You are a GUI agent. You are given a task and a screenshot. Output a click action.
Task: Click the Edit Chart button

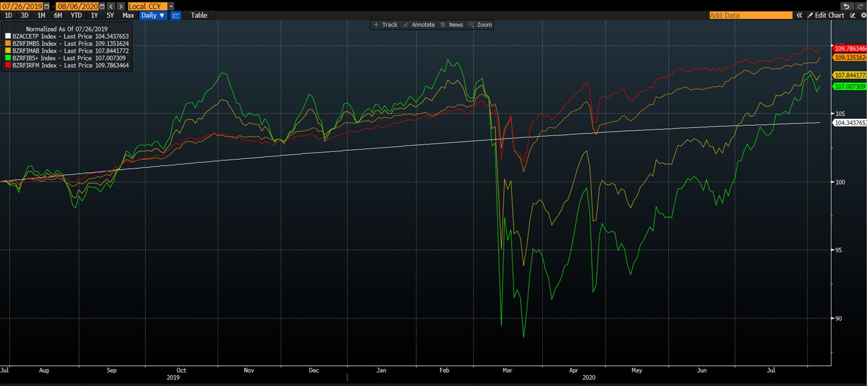click(825, 15)
